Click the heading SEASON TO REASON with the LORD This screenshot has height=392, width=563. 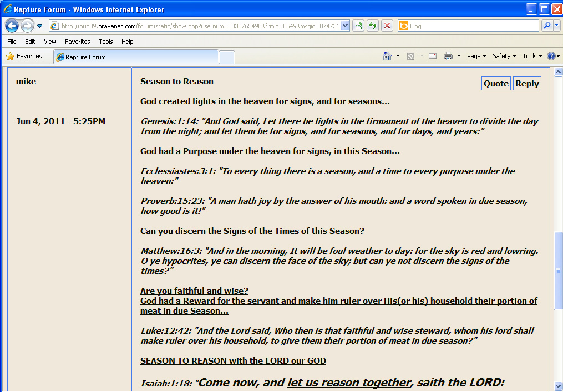(x=233, y=361)
